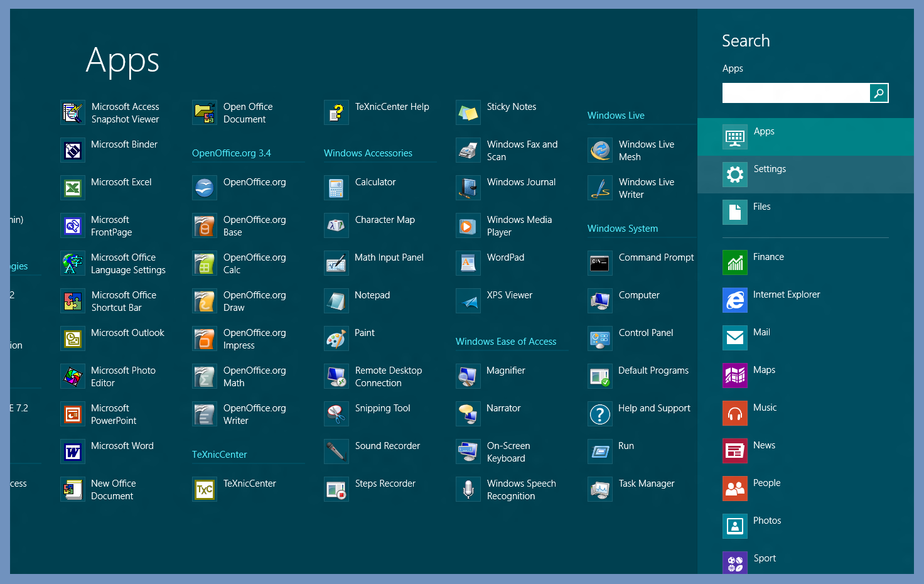Launch the TeXnicCenter app icon

(x=204, y=490)
